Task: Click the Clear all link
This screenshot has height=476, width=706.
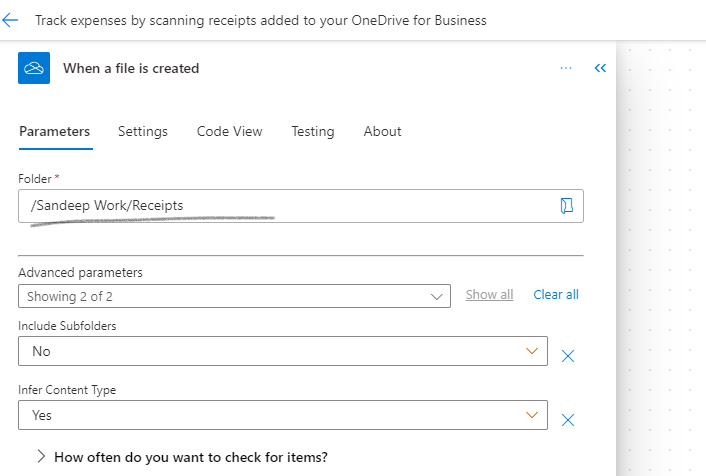Action: 556,295
